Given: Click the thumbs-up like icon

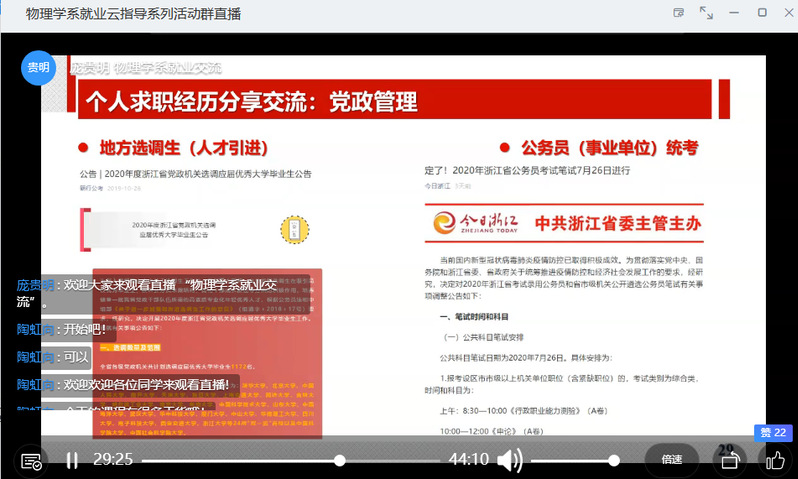Looking at the screenshot, I should 774,460.
